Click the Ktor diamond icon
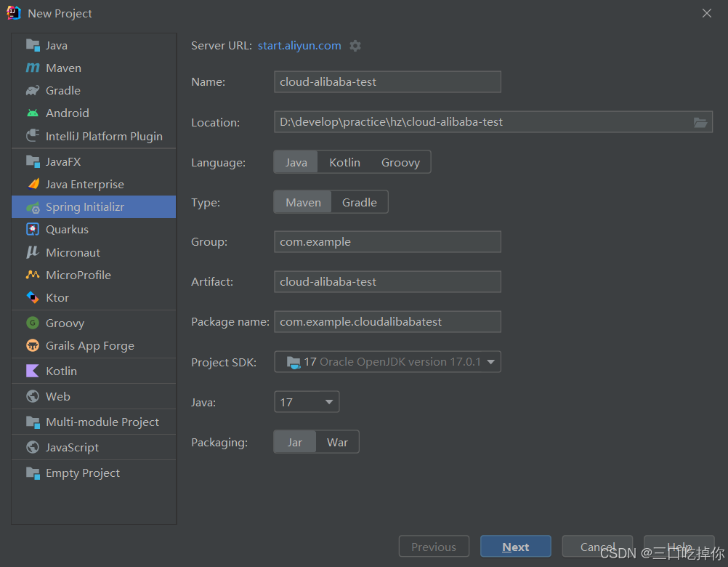This screenshot has width=728, height=567. click(33, 297)
